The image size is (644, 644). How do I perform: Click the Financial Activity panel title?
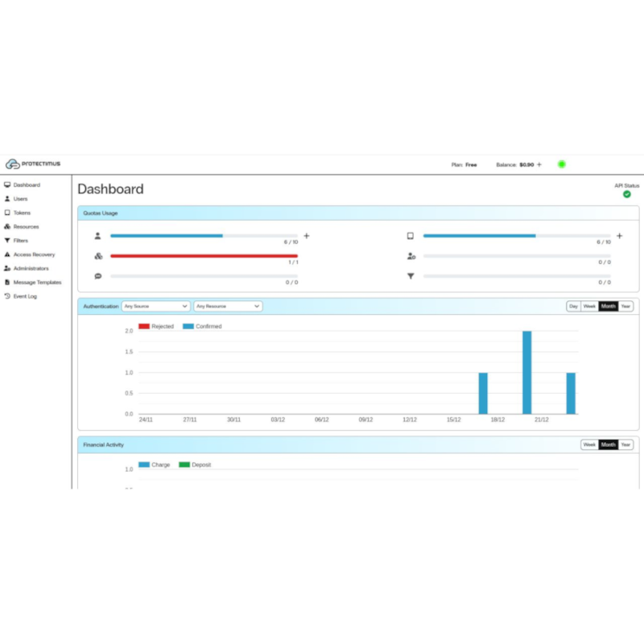tap(104, 445)
